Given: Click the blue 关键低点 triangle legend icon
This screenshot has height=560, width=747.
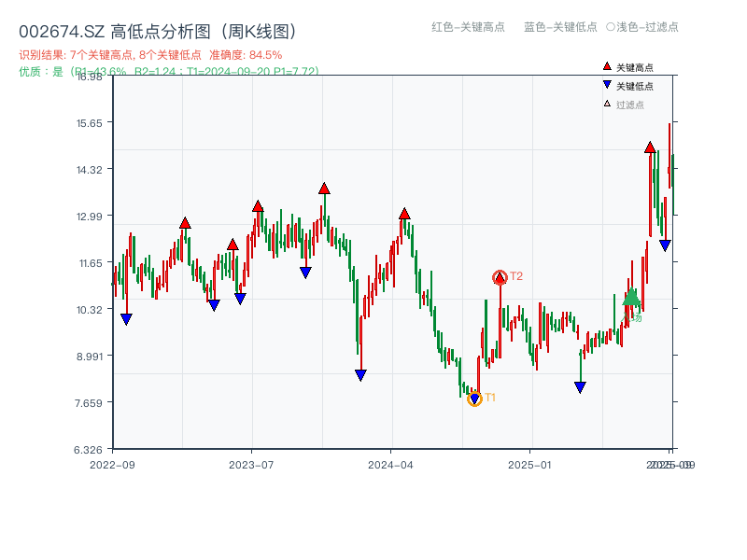Looking at the screenshot, I should pyautogui.click(x=605, y=82).
